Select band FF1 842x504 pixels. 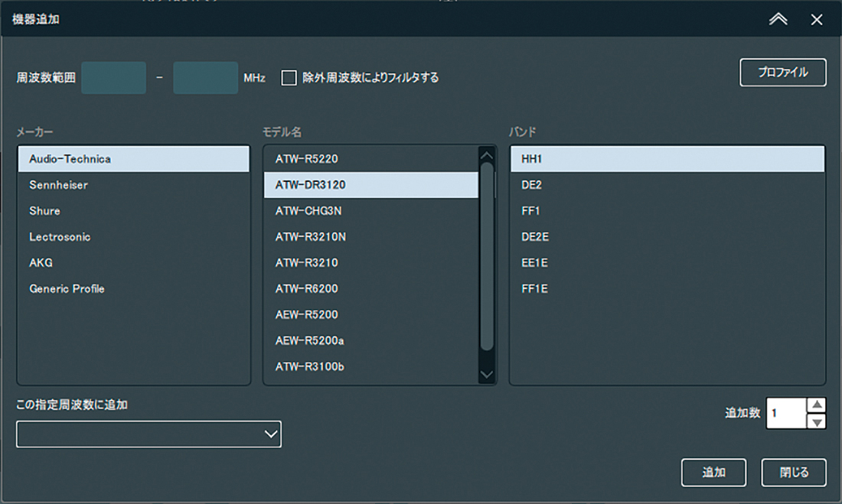tap(667, 211)
